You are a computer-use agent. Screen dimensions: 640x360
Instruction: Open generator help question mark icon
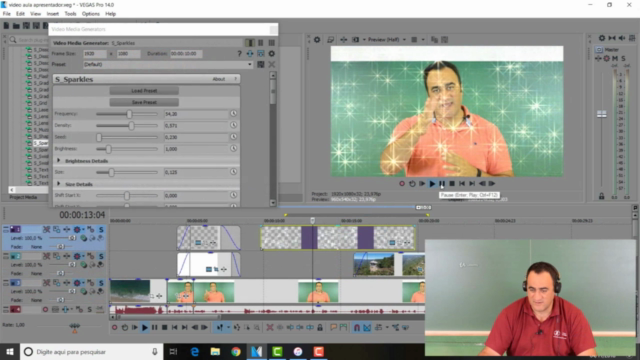coord(239,53)
